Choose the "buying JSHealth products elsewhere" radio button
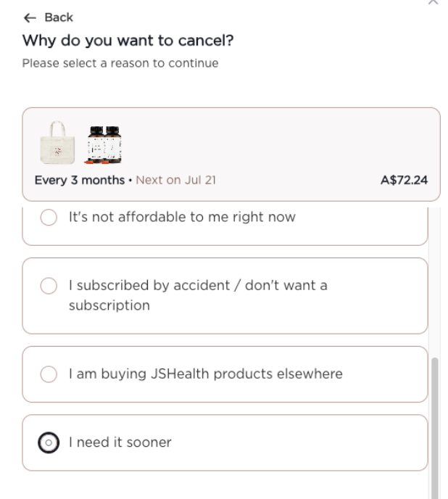This screenshot has width=448, height=499. point(49,374)
